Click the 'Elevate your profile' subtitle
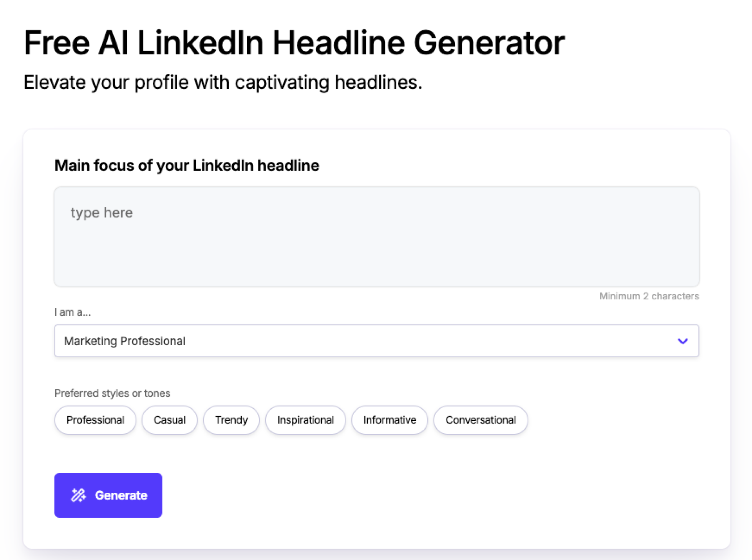 click(223, 83)
